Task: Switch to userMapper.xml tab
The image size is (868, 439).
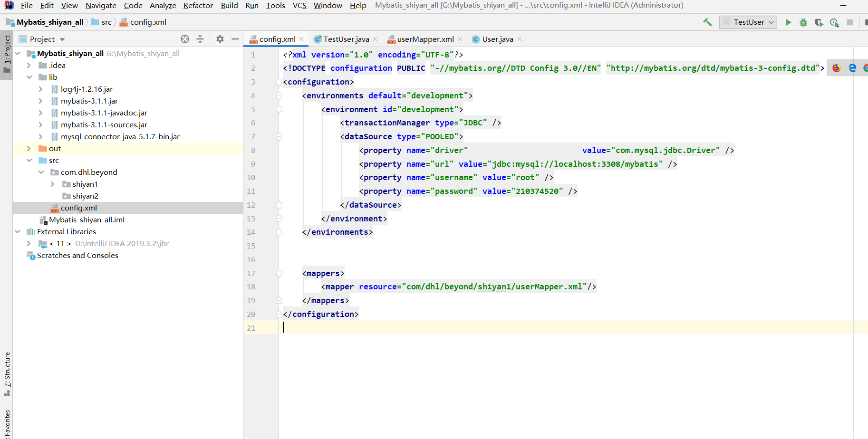Action: [x=425, y=39]
